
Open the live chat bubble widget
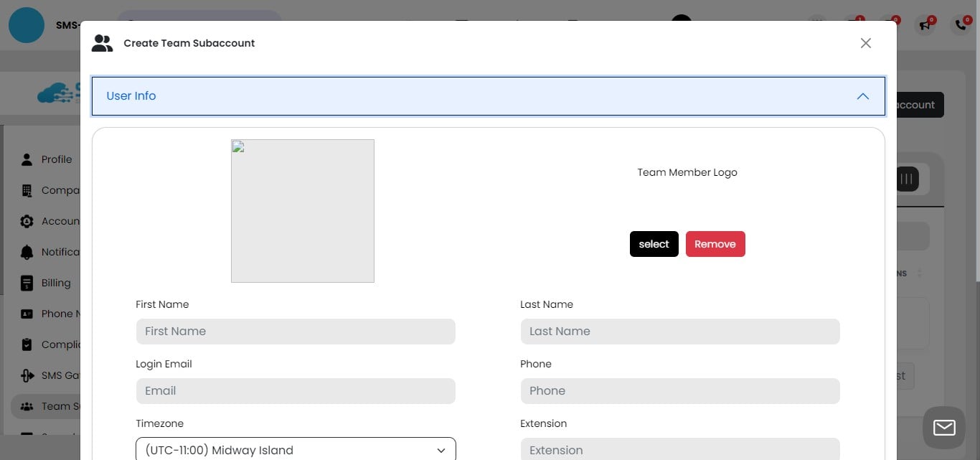943,427
